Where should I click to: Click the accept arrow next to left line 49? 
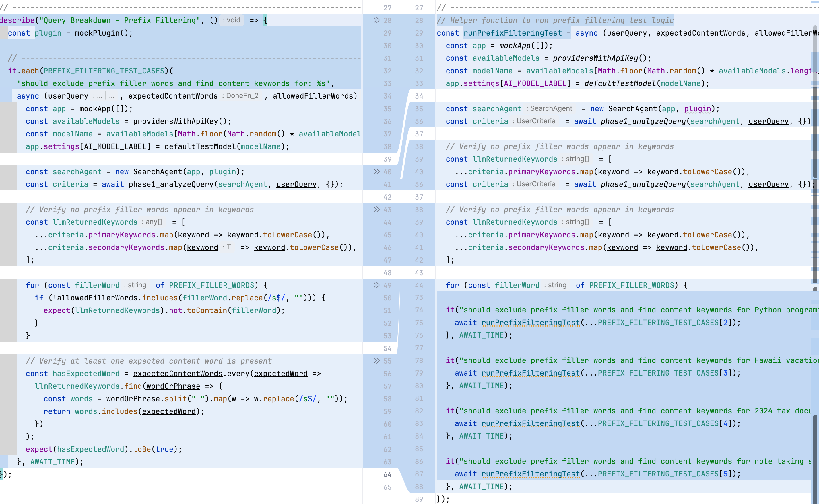[376, 285]
